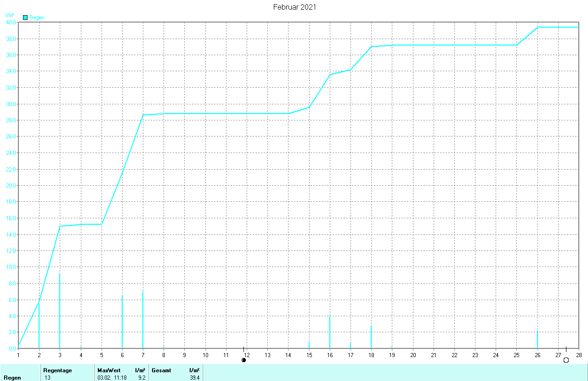Click the rain bar on day 6

pos(122,322)
